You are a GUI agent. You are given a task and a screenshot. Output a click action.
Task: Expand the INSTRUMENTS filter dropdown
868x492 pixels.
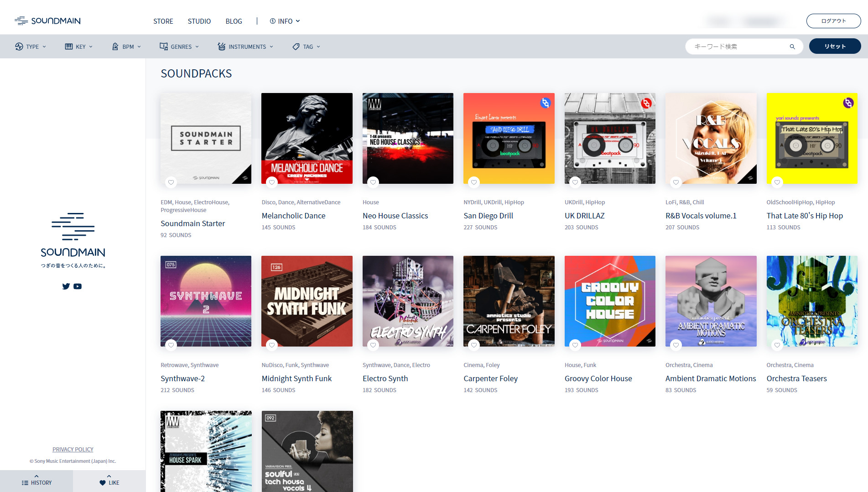click(245, 47)
